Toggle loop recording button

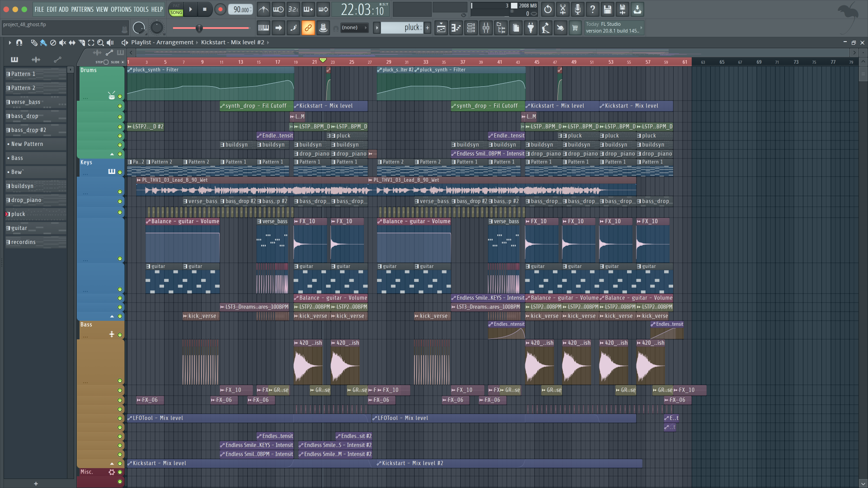323,9
